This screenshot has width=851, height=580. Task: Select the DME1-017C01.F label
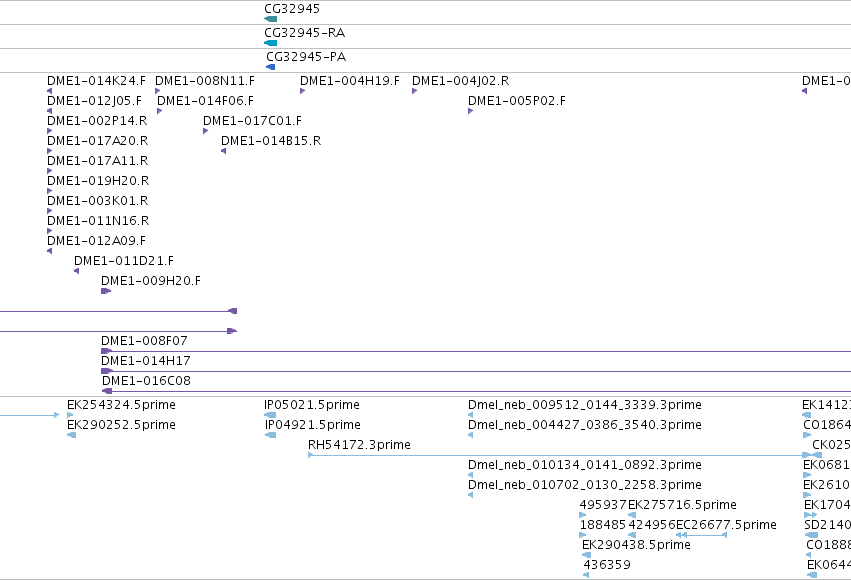click(252, 121)
